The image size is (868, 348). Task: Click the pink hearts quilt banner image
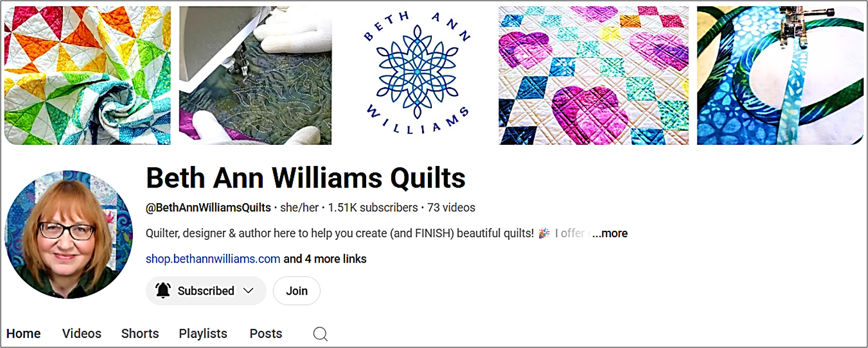[593, 75]
